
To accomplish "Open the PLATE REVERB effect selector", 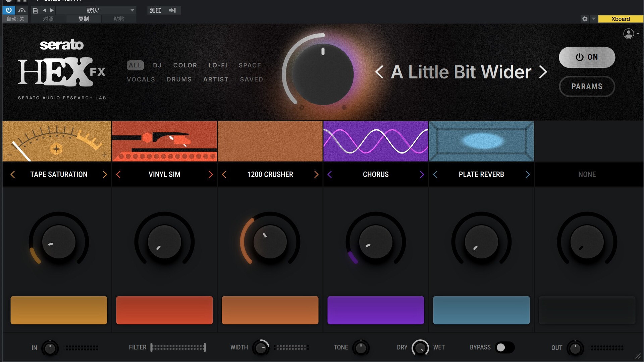I will coord(481,174).
